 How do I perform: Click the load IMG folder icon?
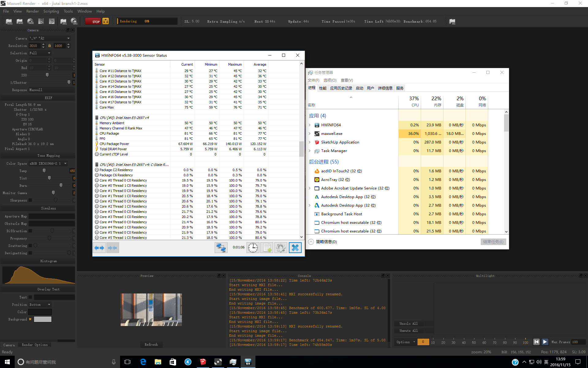(63, 21)
